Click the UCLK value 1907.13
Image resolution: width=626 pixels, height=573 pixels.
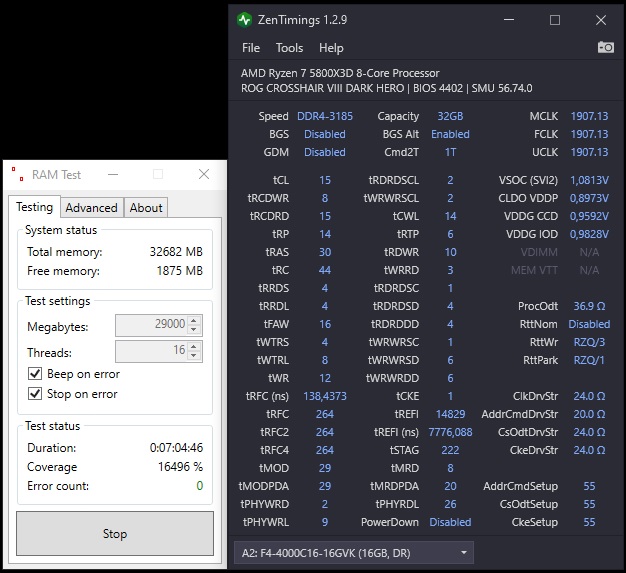(589, 152)
